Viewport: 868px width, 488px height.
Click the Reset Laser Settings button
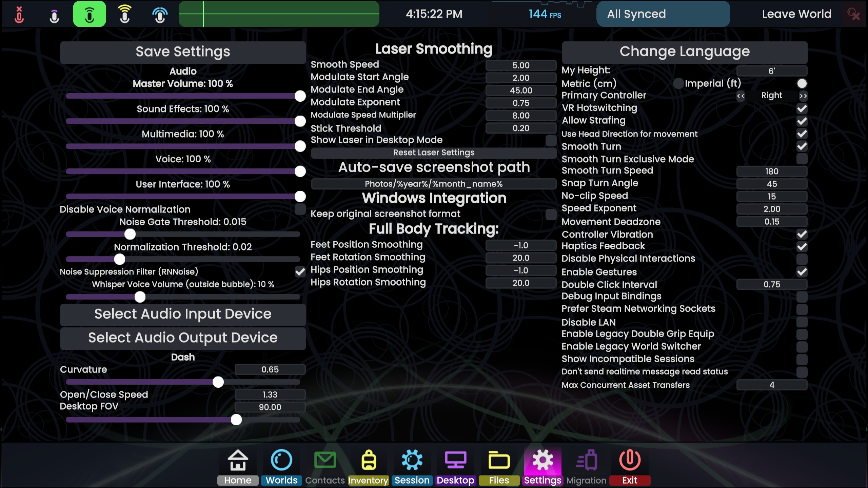[x=433, y=153]
